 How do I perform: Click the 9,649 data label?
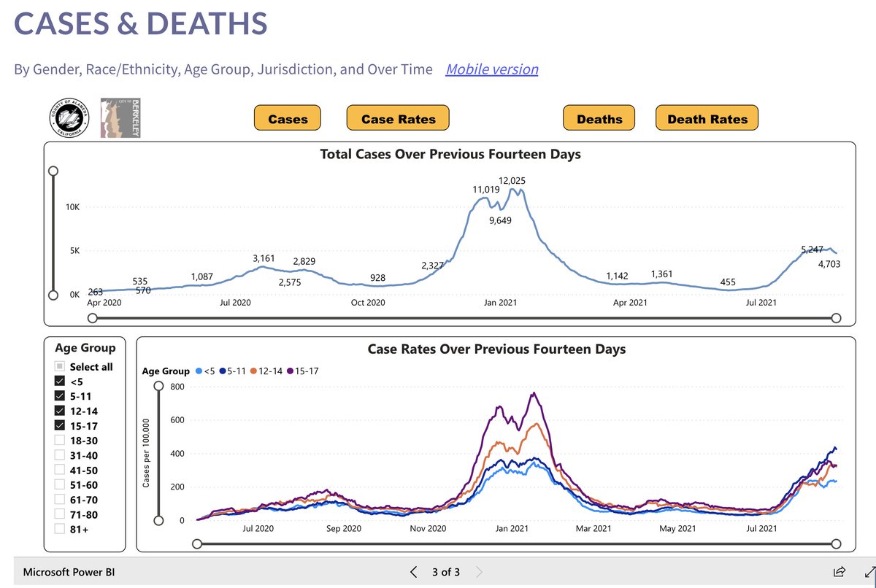501,220
